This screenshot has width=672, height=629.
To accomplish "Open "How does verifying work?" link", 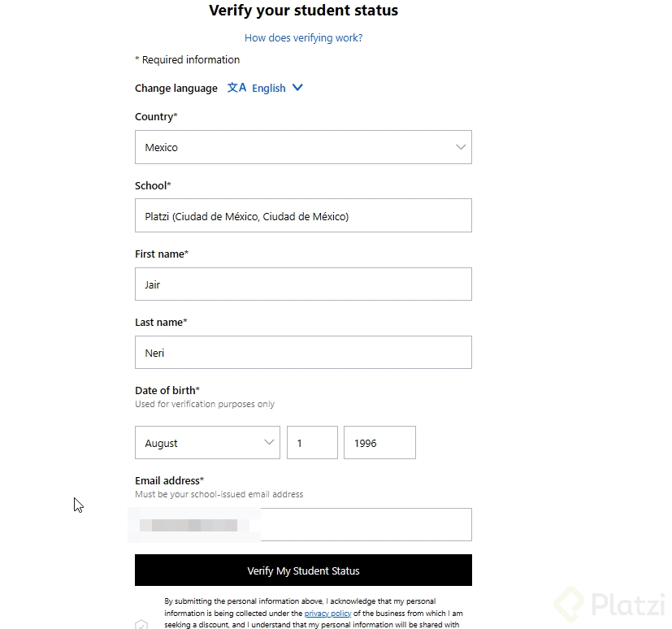I will click(303, 37).
